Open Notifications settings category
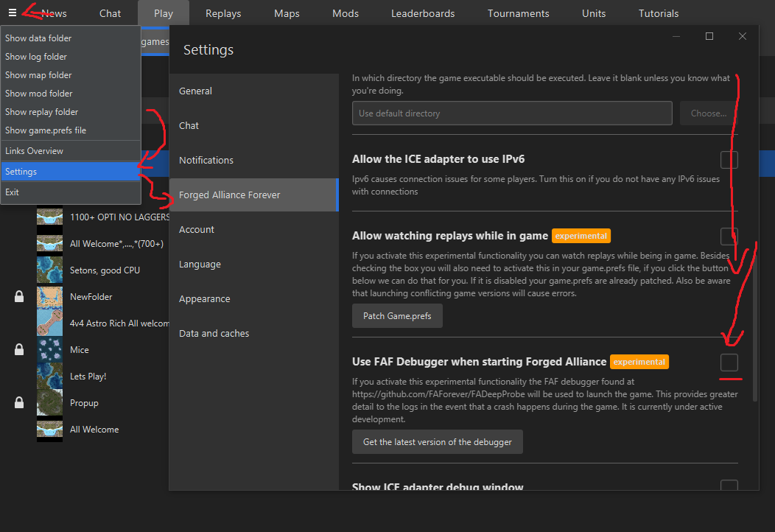 click(253, 160)
